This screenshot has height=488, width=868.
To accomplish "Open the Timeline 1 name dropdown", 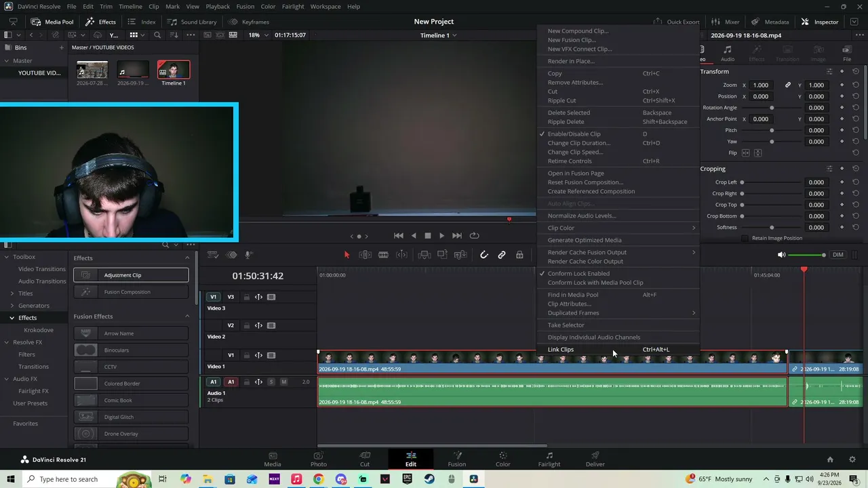I will click(x=438, y=35).
